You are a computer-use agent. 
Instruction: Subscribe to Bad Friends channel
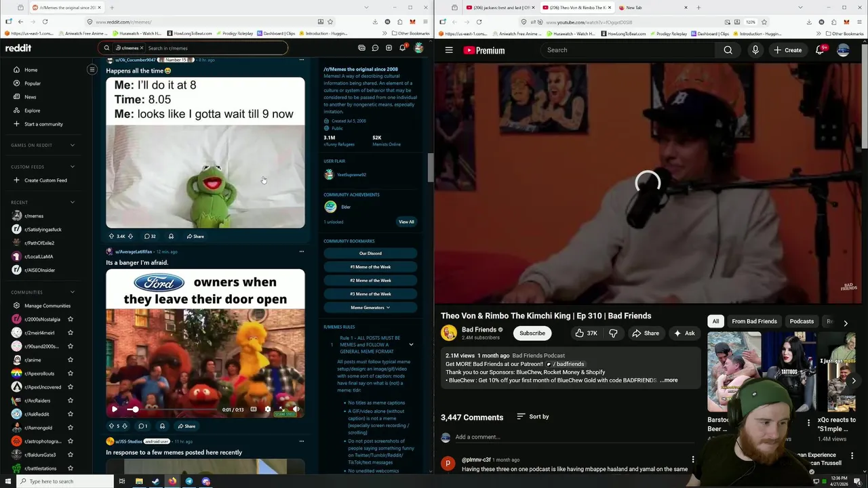coord(532,333)
